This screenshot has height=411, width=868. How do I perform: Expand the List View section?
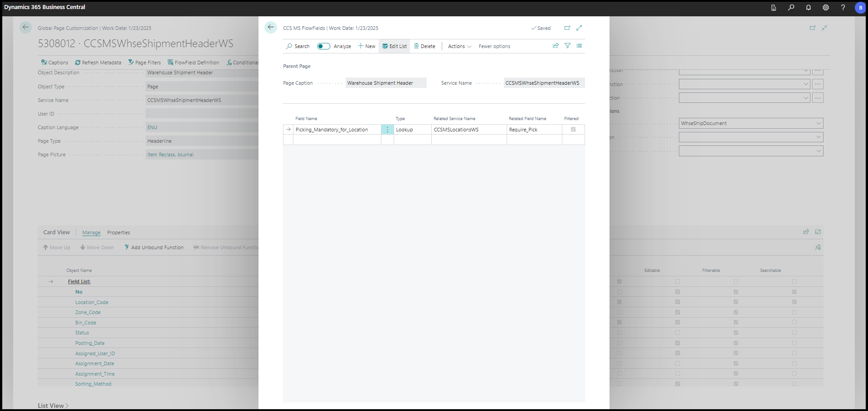(53, 406)
